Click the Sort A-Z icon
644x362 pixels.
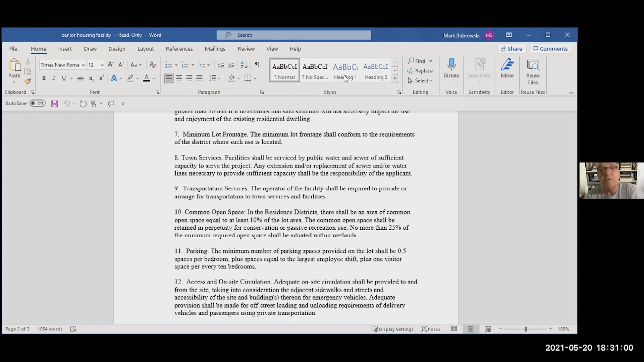pos(244,65)
